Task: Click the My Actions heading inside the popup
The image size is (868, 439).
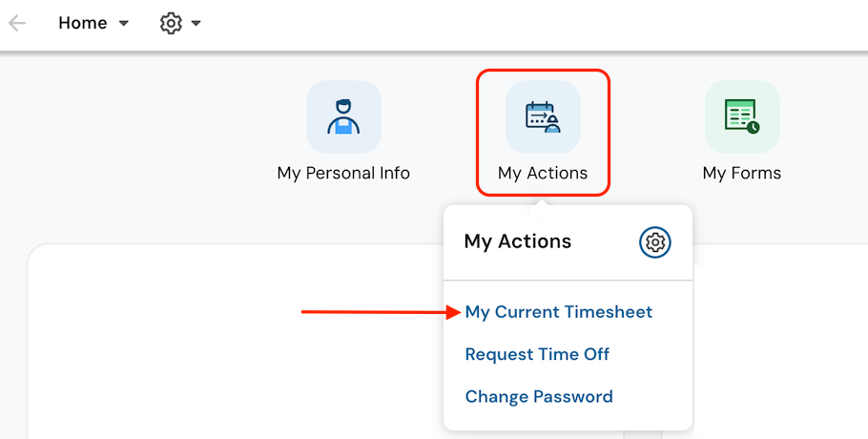Action: point(517,241)
